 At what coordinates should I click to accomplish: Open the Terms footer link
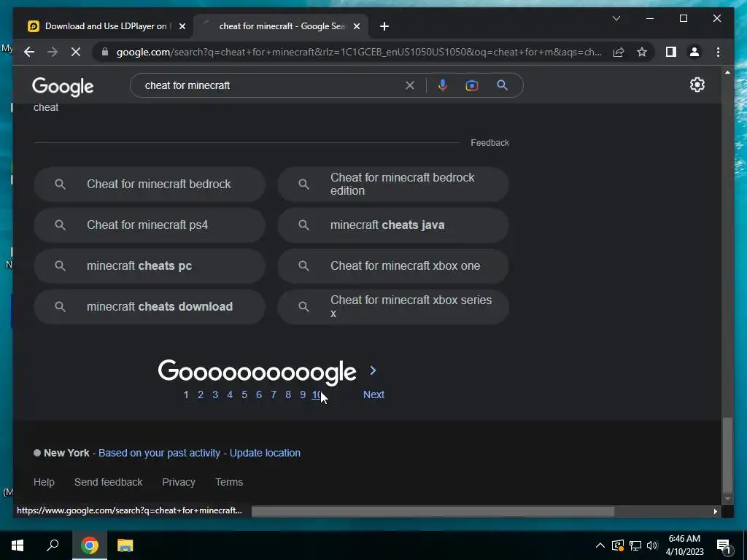pos(229,483)
